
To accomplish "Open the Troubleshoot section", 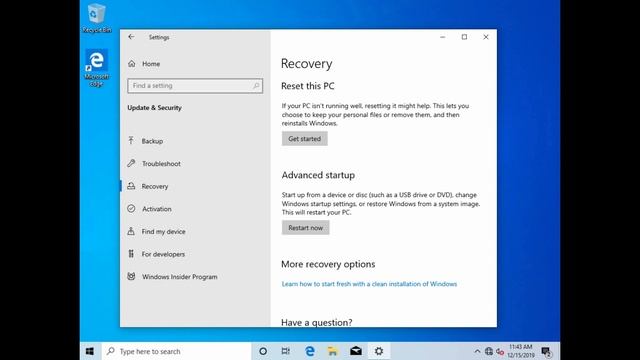I will tap(153, 164).
